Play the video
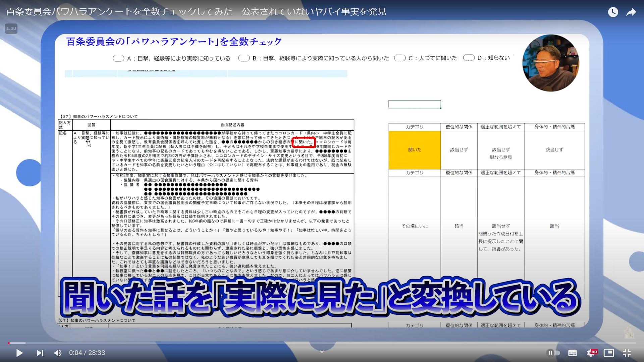644x362 pixels. [19, 353]
